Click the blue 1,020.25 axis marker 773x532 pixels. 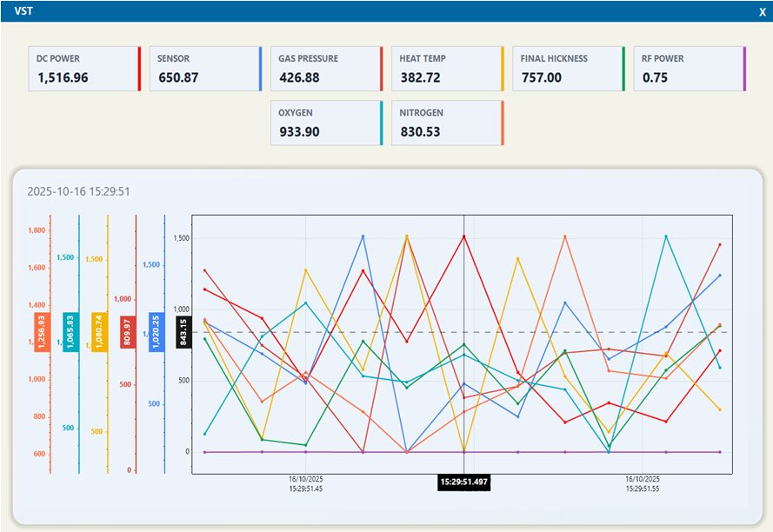pos(157,332)
